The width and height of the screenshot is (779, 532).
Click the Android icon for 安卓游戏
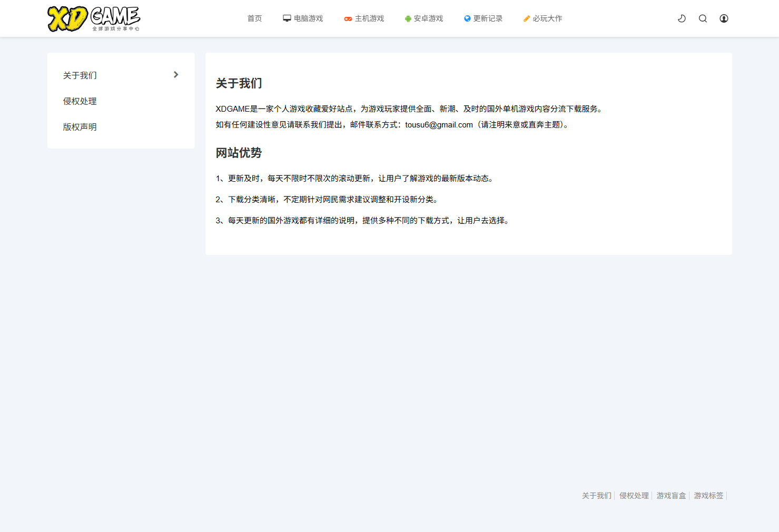tap(408, 19)
